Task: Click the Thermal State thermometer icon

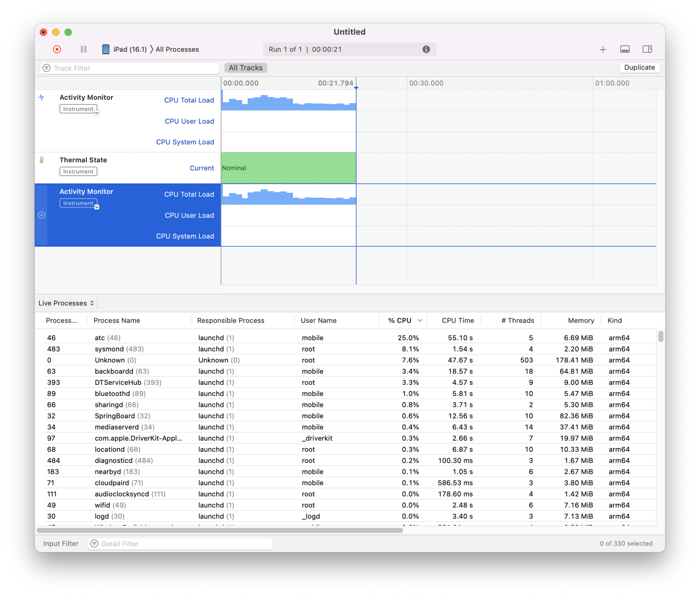Action: click(x=42, y=160)
